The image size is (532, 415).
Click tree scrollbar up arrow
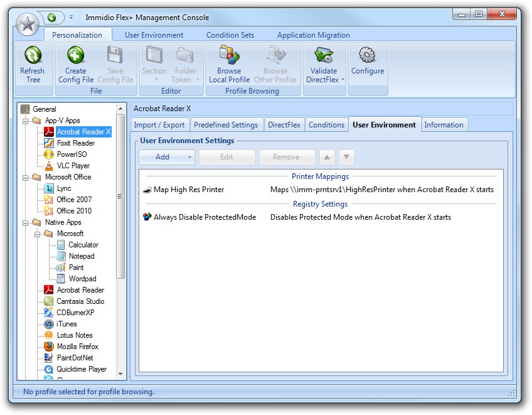point(120,109)
